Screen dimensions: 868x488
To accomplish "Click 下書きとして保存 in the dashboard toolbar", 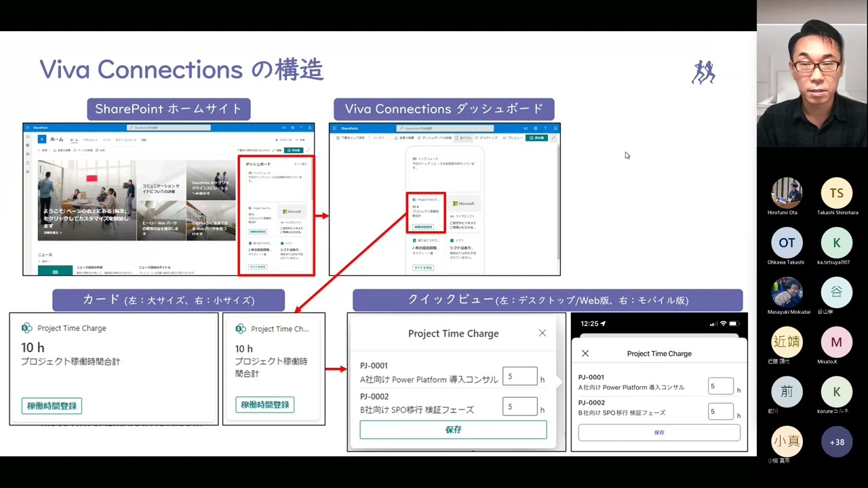I will click(x=351, y=138).
